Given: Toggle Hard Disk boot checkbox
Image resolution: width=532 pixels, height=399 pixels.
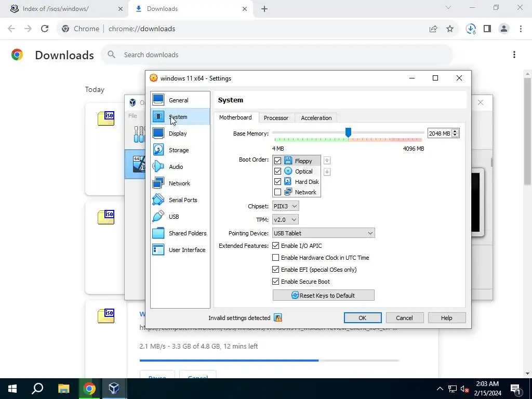Looking at the screenshot, I should pyautogui.click(x=277, y=182).
